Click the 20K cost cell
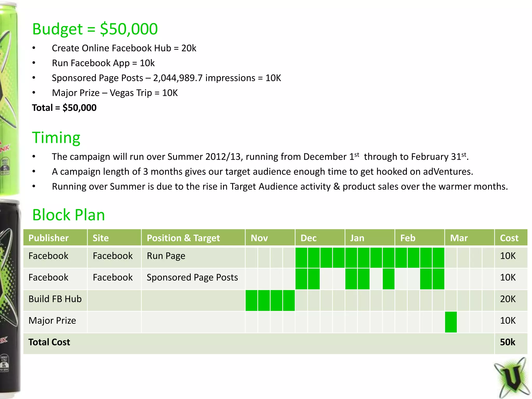 (508, 299)
